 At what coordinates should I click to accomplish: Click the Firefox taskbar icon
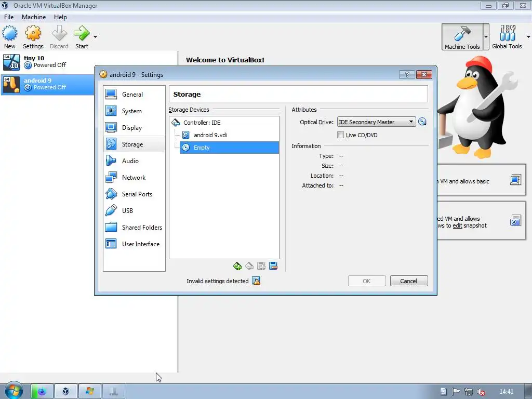point(42,392)
